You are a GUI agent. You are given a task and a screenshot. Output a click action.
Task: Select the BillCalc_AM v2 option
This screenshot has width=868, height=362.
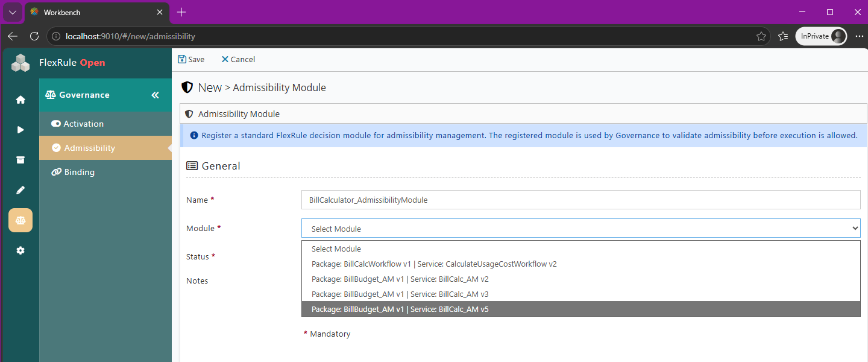click(x=581, y=279)
